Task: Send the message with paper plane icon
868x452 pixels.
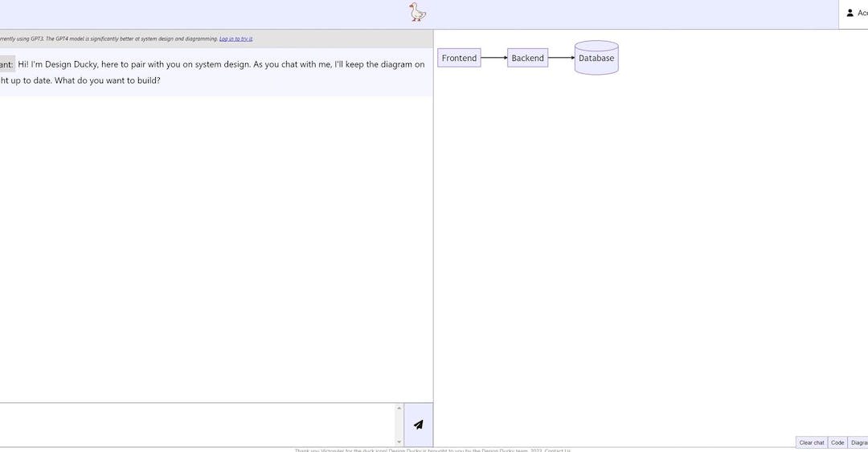Action: coord(418,425)
